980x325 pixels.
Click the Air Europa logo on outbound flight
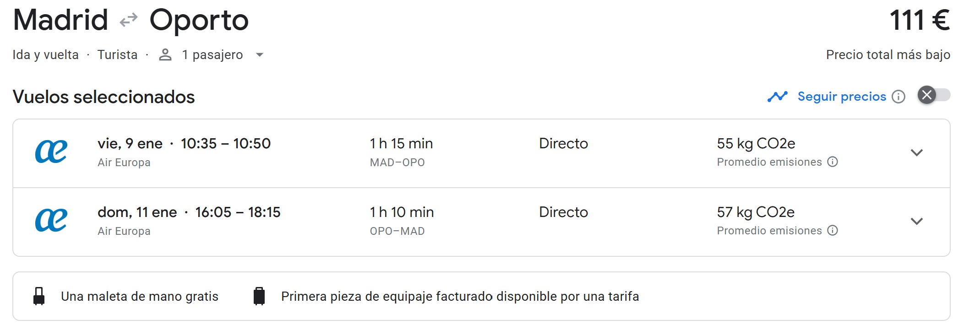[x=51, y=152]
